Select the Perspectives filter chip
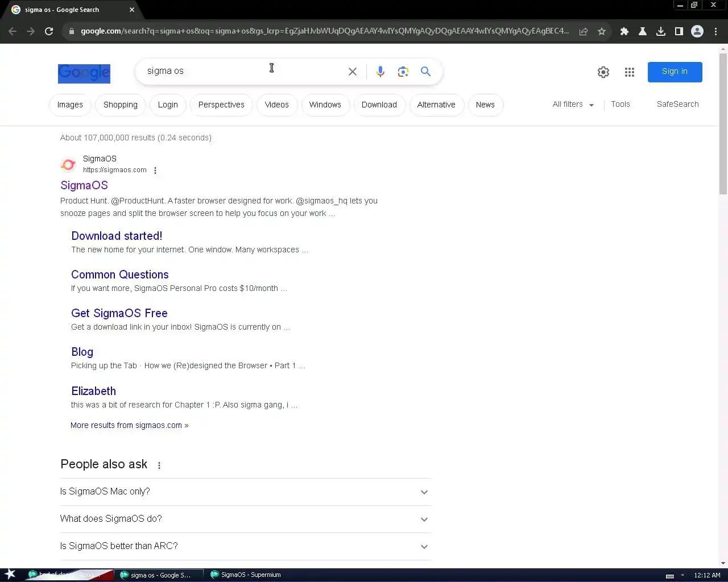This screenshot has height=582, width=728. [221, 105]
